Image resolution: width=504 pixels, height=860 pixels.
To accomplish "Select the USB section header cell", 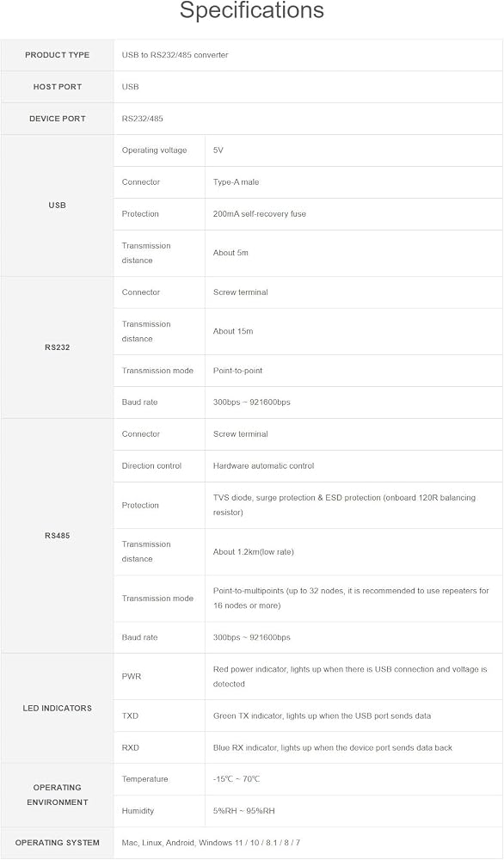I will click(57, 206).
